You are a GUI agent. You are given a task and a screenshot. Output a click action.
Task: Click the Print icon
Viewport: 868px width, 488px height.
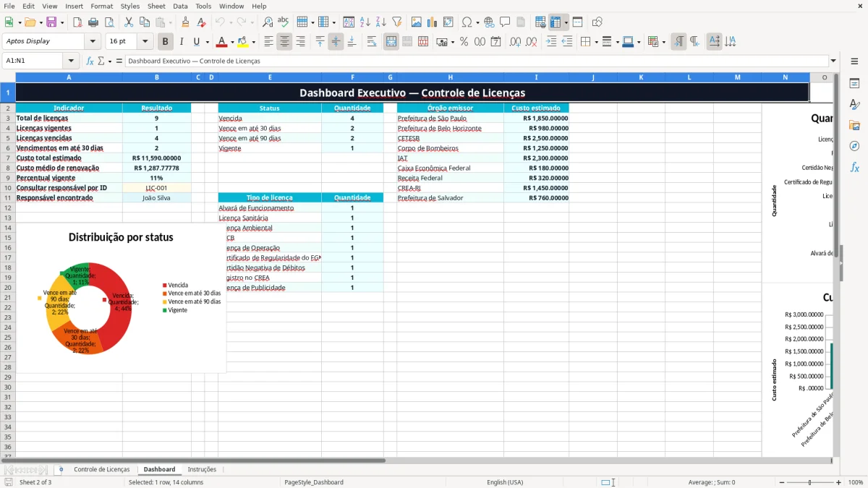click(93, 22)
